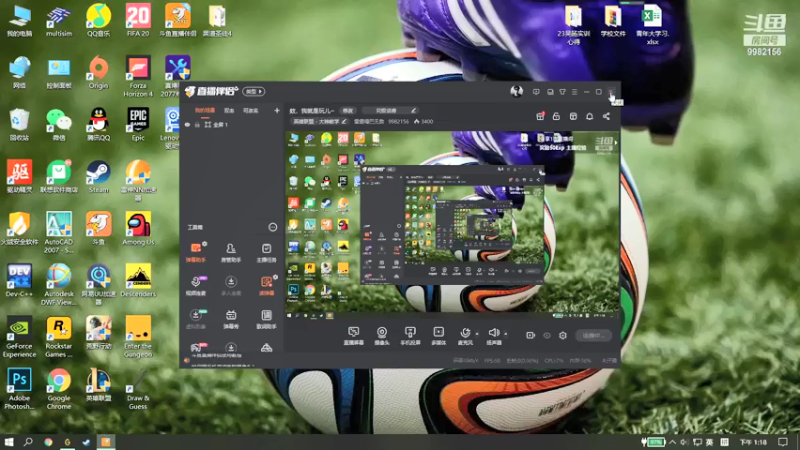The height and width of the screenshot is (450, 800).
Task: Mute the 扬声器 speaker
Action: point(493,336)
